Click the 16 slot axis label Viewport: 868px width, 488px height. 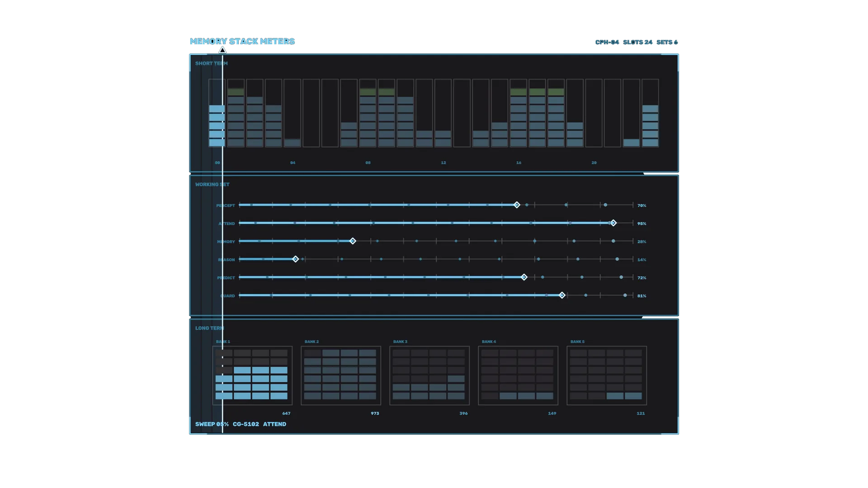click(519, 163)
